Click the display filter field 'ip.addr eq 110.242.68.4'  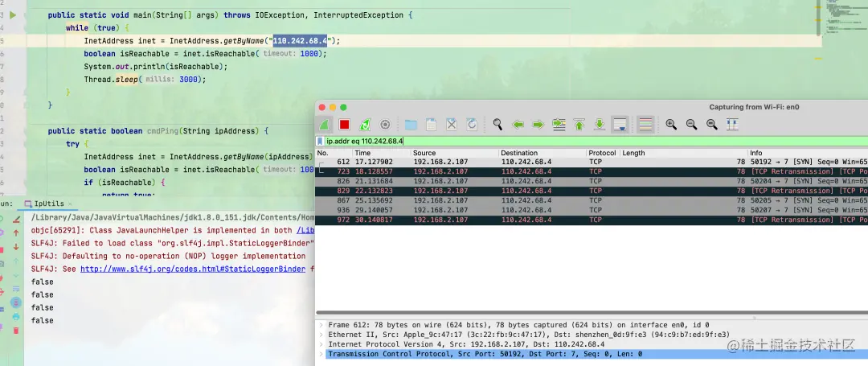coord(596,142)
